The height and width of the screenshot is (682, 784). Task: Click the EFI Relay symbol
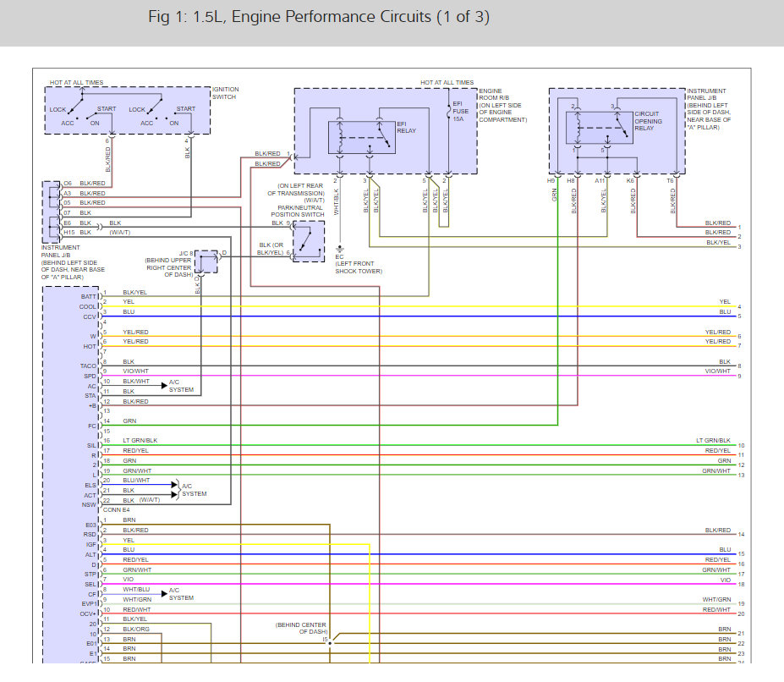coord(363,136)
